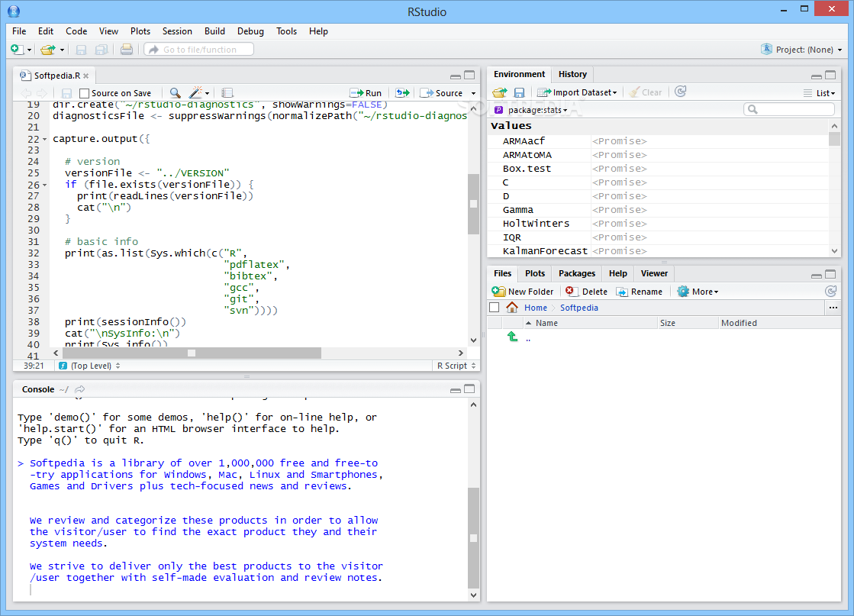Click the editor horizontal scrollbar thumb
Image resolution: width=854 pixels, height=616 pixels.
(x=191, y=353)
